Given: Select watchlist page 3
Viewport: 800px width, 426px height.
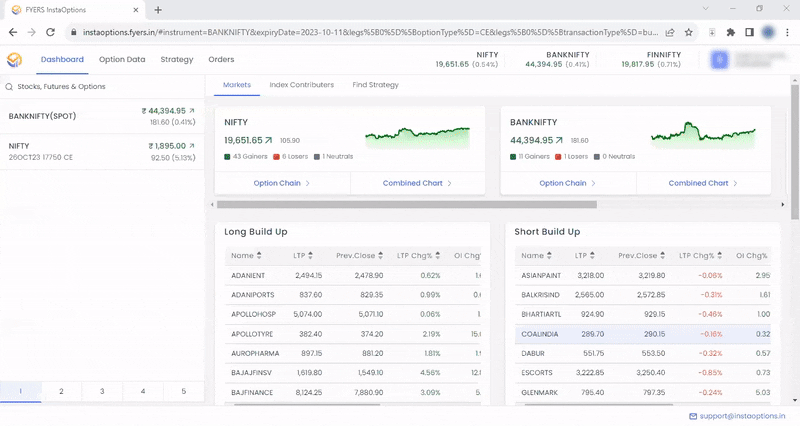Looking at the screenshot, I should pyautogui.click(x=102, y=391).
